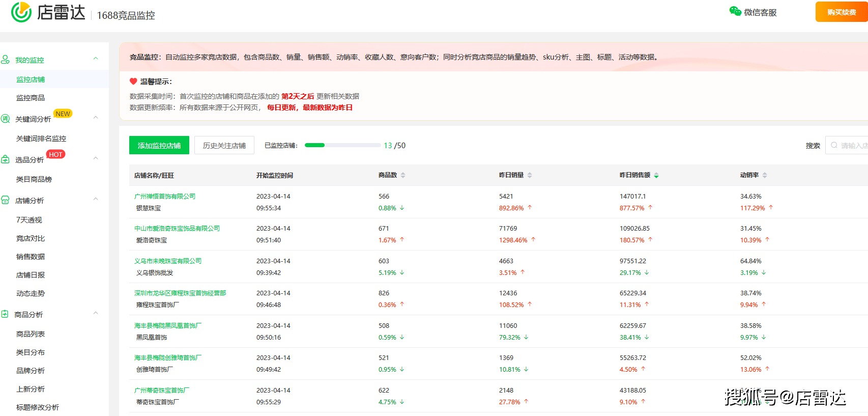Screen dimensions: 868x416
Task: Open 7天透视 menu item
Action: pyautogui.click(x=29, y=220)
